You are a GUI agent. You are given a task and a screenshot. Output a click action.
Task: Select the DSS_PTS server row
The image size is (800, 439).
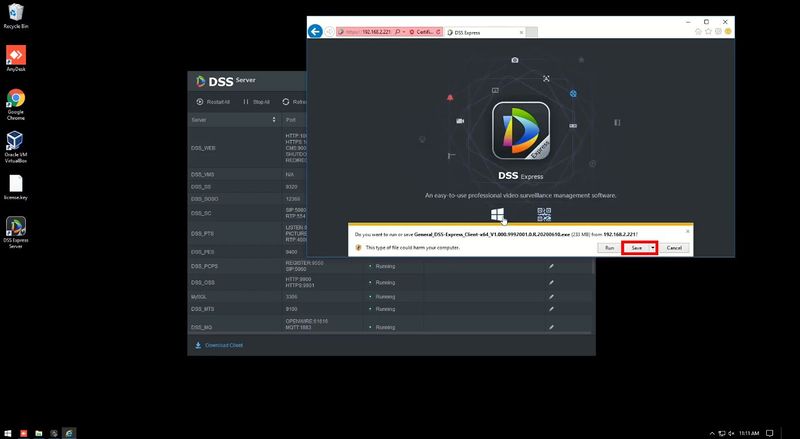(247, 234)
